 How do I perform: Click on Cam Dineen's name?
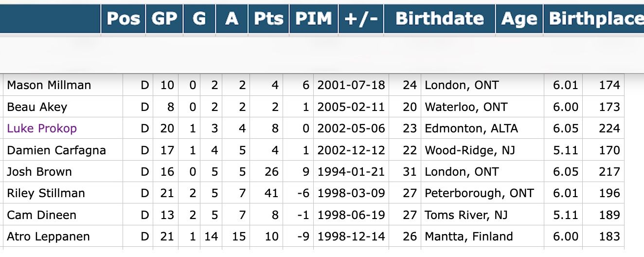[41, 215]
